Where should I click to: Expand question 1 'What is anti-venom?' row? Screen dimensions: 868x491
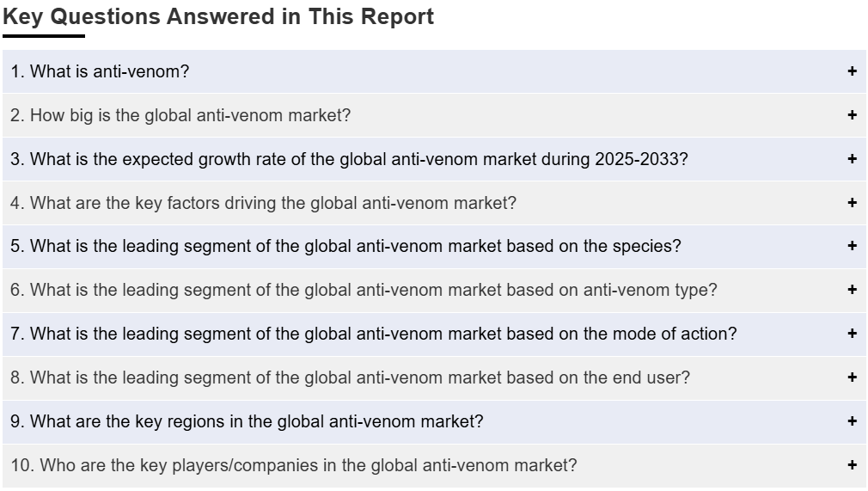pyautogui.click(x=434, y=71)
